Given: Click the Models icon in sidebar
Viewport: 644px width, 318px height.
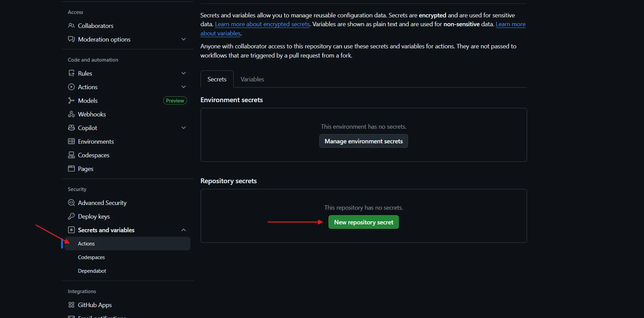Looking at the screenshot, I should [x=71, y=100].
